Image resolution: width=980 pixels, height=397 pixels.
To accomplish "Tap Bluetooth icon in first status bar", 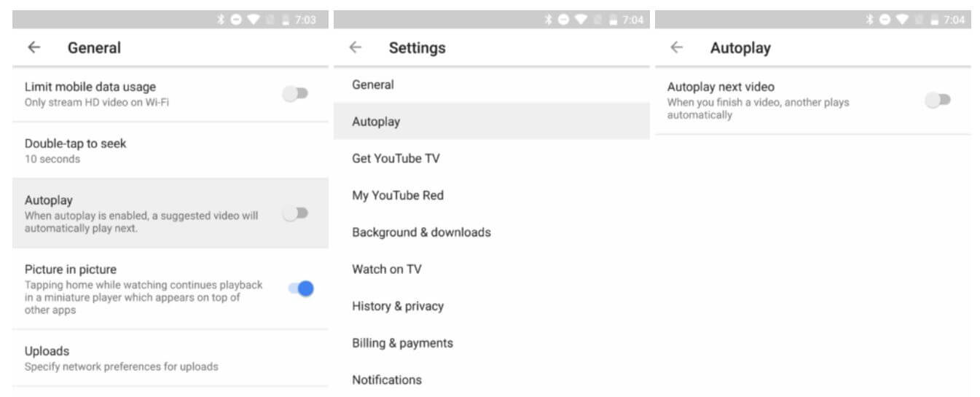I will pyautogui.click(x=221, y=20).
